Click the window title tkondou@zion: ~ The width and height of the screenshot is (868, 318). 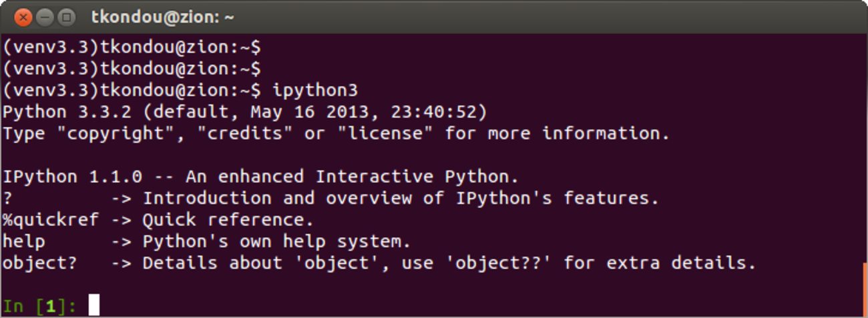[162, 17]
